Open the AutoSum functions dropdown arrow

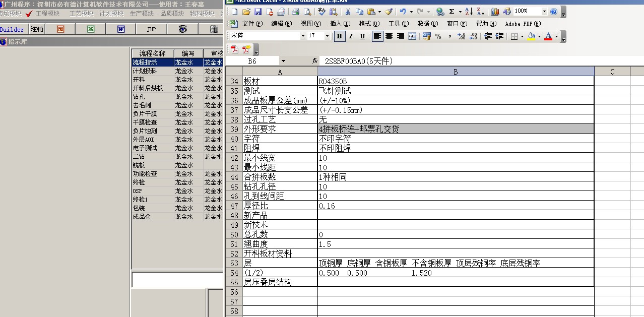click(459, 11)
